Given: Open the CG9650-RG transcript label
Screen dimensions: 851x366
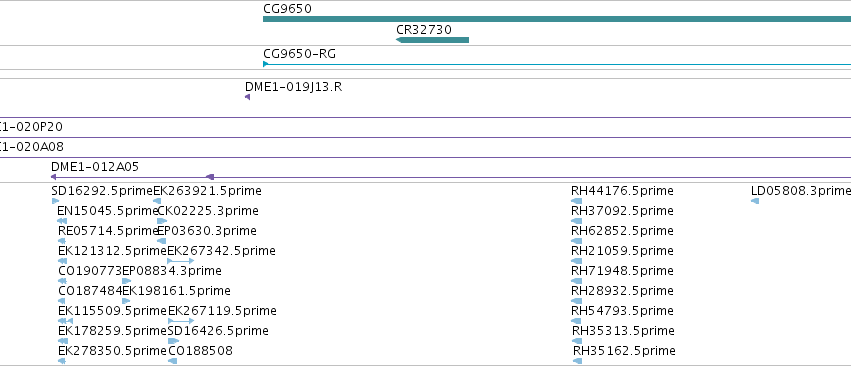Looking at the screenshot, I should click(299, 54).
